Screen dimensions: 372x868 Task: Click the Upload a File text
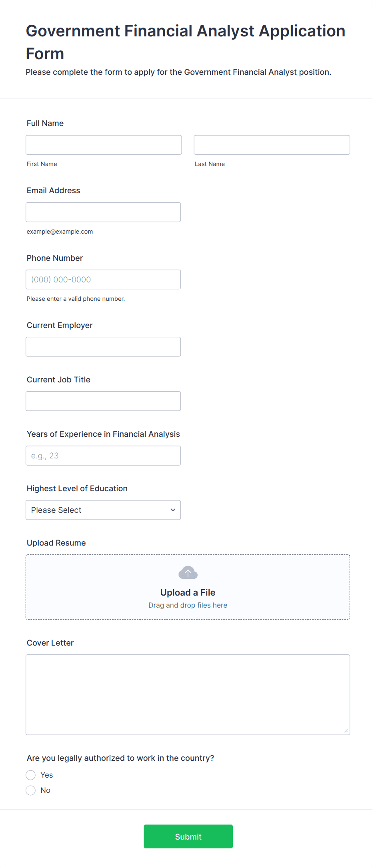click(188, 592)
